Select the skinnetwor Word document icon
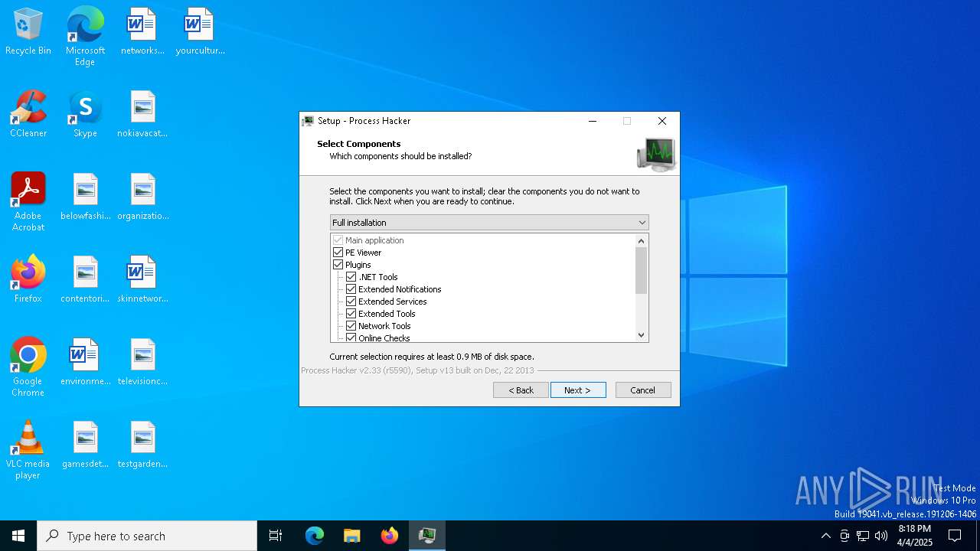The image size is (980, 551). click(142, 280)
